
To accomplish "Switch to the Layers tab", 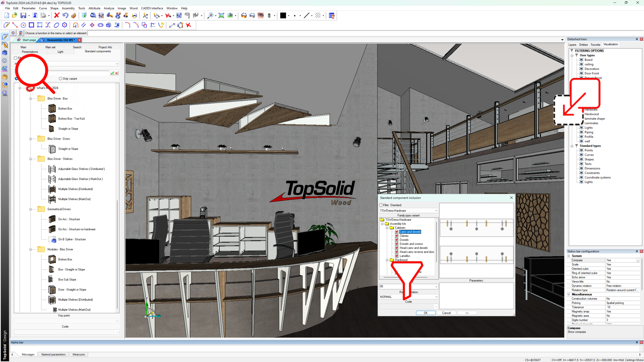I will pyautogui.click(x=572, y=45).
